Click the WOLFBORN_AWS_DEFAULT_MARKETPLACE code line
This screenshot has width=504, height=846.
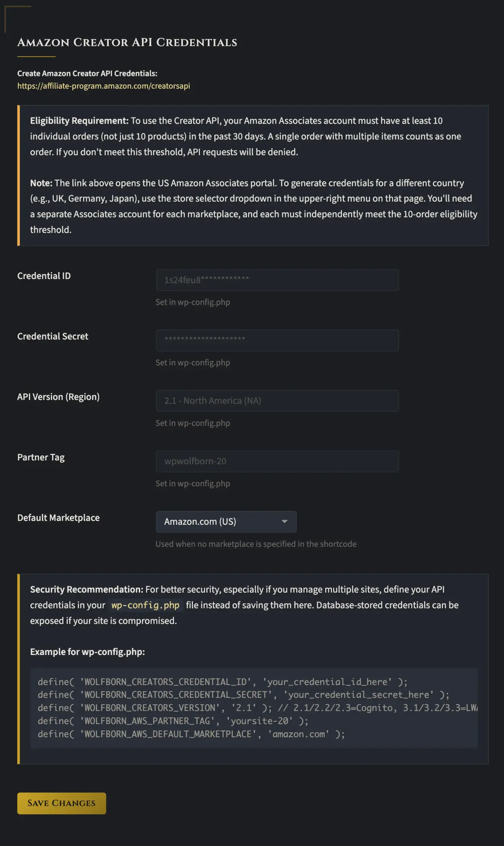[x=191, y=734]
